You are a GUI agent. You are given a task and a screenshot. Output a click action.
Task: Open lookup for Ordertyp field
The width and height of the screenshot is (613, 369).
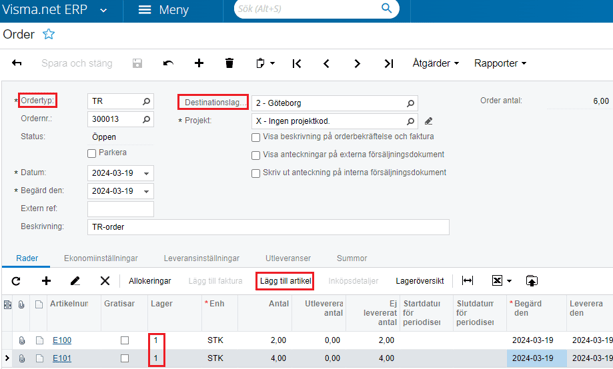click(146, 102)
